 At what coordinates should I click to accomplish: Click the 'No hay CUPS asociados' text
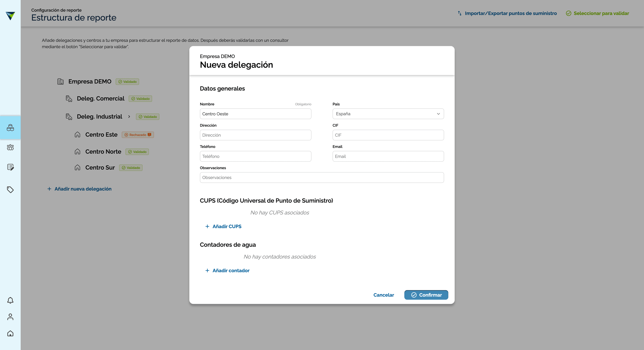(x=280, y=212)
